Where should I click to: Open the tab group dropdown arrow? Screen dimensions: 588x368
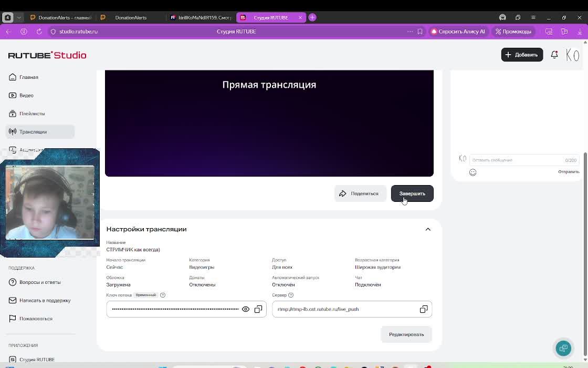click(19, 18)
